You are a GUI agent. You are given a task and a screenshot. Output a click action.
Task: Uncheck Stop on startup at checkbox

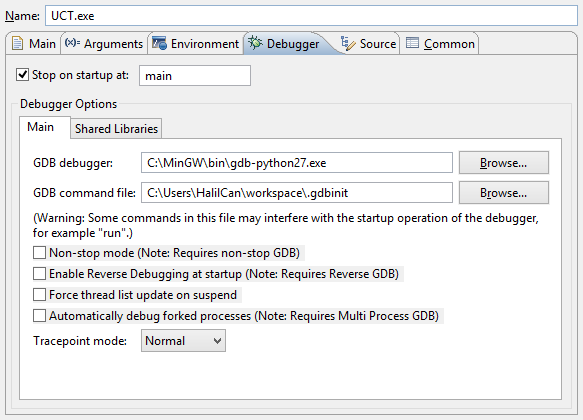22,75
